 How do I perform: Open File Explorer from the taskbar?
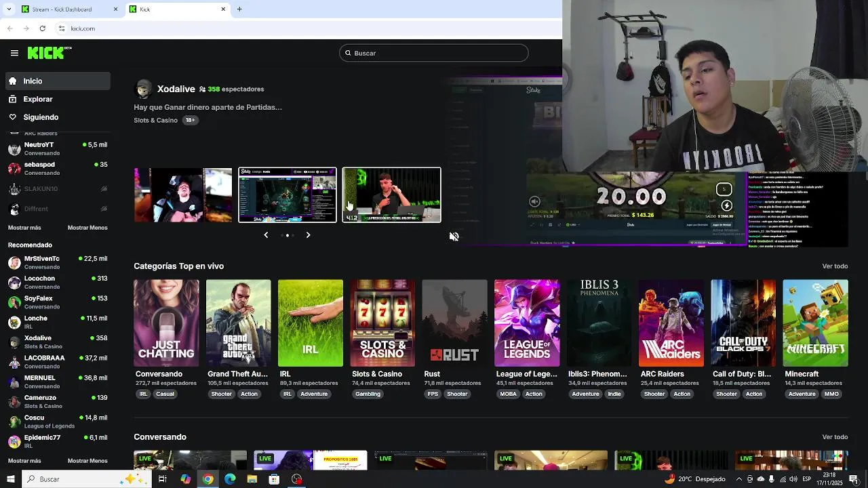pyautogui.click(x=252, y=479)
